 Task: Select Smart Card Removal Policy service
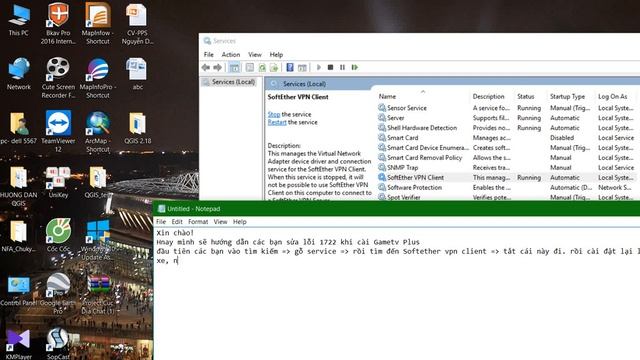(506, 158)
